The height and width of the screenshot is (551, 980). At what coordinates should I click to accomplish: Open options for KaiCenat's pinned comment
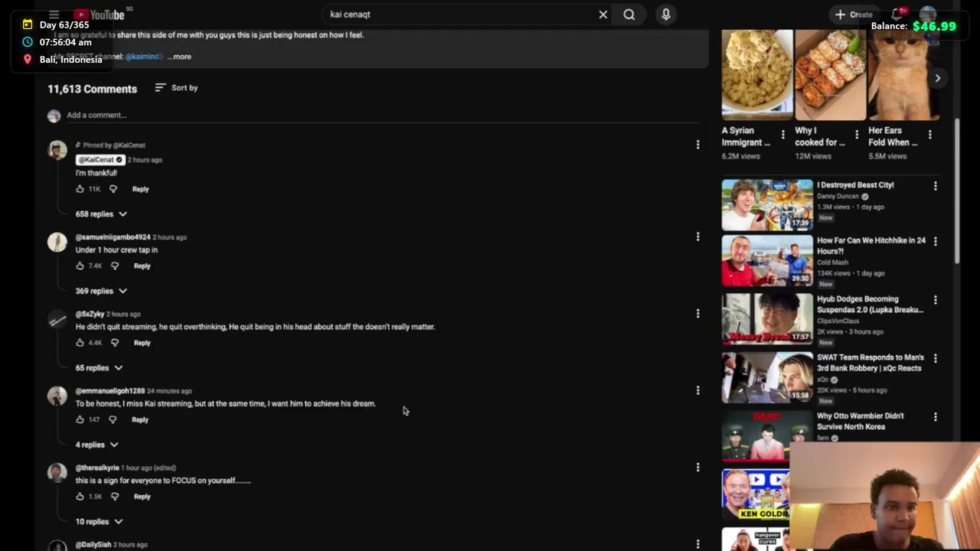click(x=697, y=145)
